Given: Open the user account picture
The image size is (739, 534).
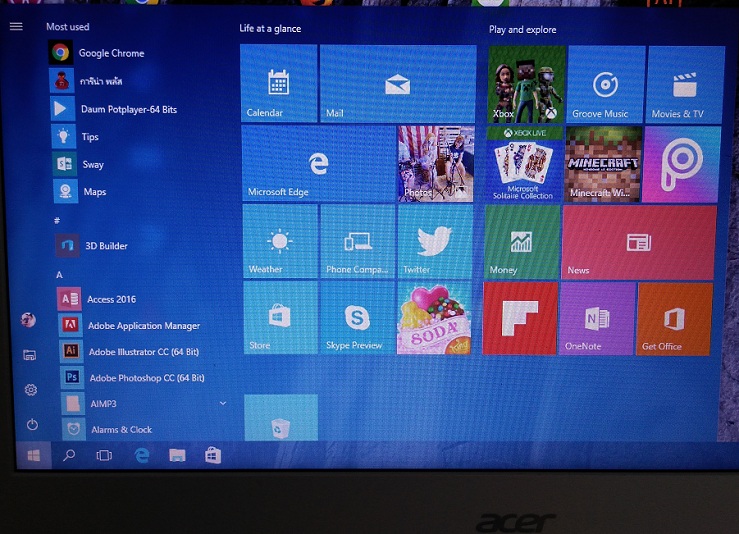Looking at the screenshot, I should [28, 320].
